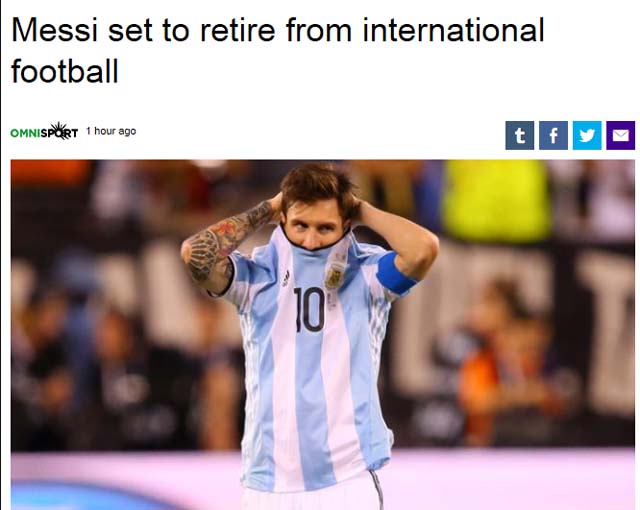
Task: Click the word 'football' in headline
Action: 65,71
